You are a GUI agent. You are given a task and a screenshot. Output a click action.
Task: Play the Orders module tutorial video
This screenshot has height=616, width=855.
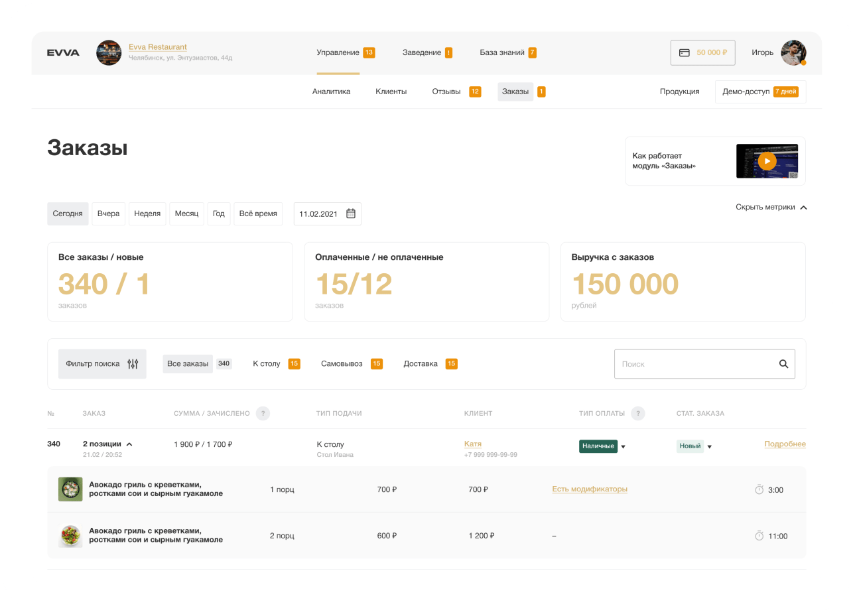(767, 161)
